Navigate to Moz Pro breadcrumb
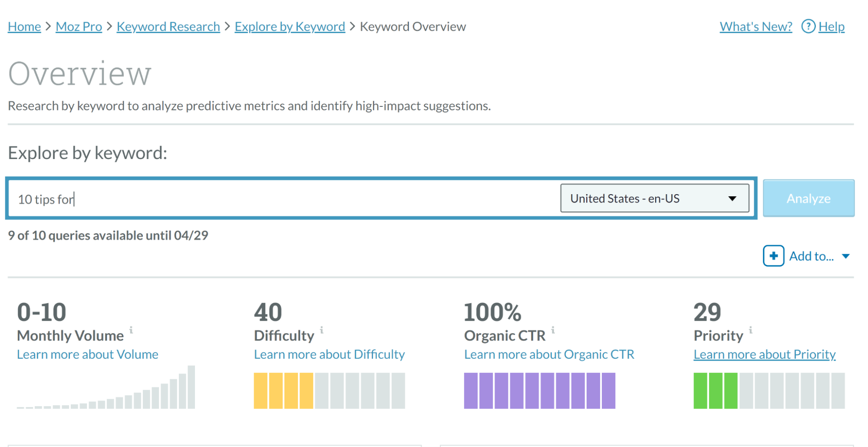This screenshot has height=447, width=868. [x=79, y=26]
